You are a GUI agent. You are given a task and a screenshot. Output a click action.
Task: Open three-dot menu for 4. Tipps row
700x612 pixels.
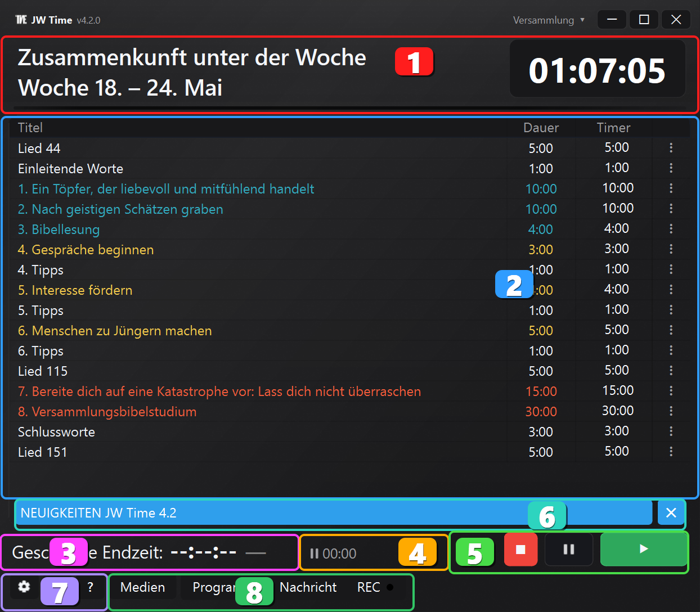[x=671, y=269]
